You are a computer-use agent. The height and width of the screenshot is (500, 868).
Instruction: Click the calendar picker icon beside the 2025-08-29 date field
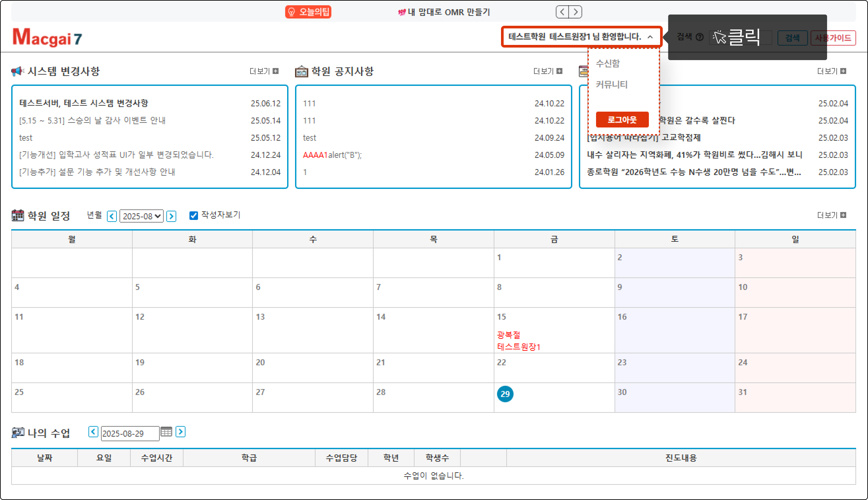[x=166, y=432]
